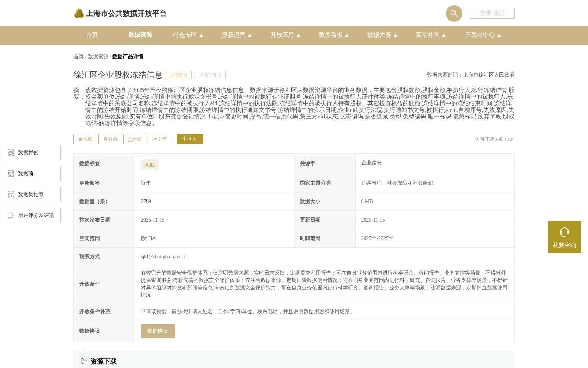Expand the 数据大赛 menu arrow

(395, 35)
